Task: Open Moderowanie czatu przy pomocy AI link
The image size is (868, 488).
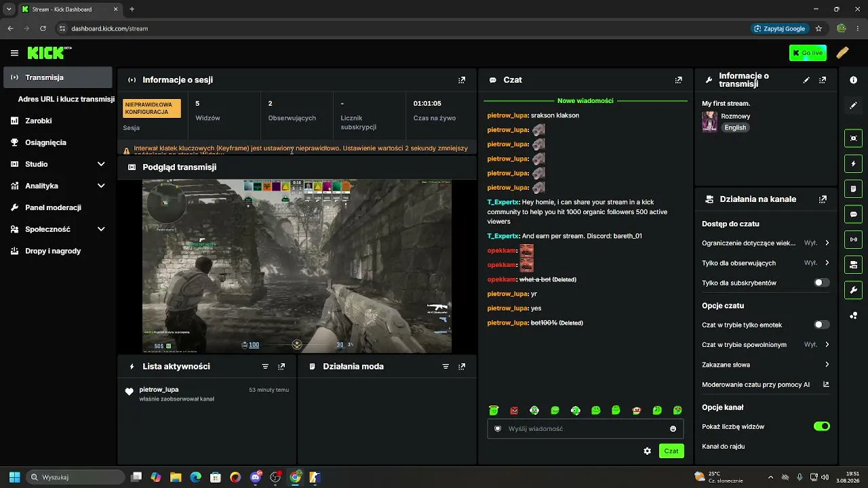Action: click(766, 385)
